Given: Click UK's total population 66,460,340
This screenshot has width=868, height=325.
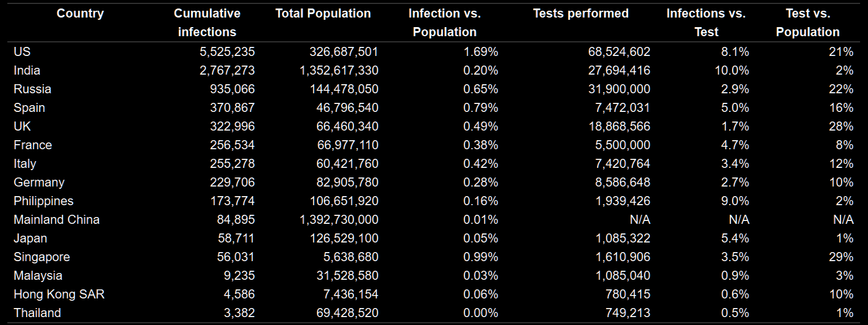Looking at the screenshot, I should tap(347, 127).
